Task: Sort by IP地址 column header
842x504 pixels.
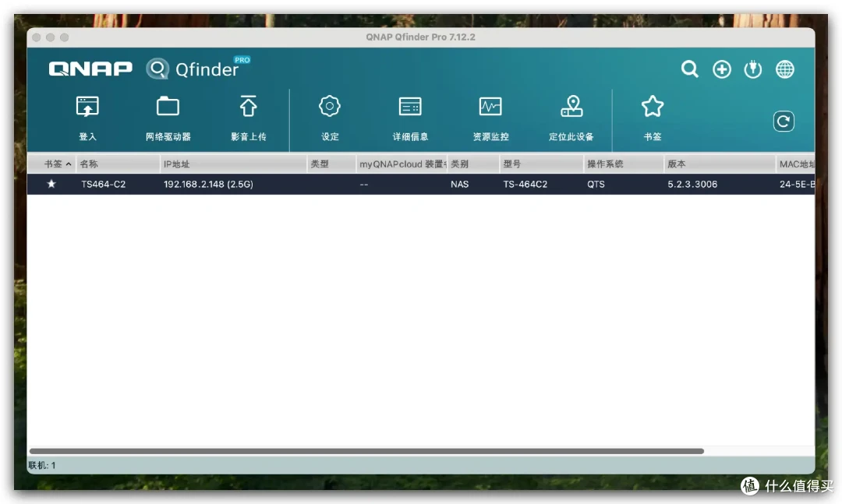Action: pyautogui.click(x=234, y=164)
